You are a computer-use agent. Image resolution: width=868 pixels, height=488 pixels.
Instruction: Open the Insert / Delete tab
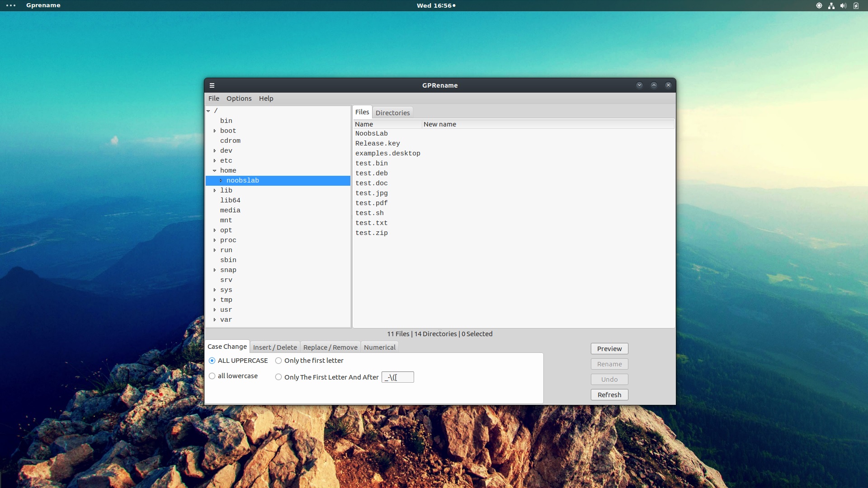point(274,347)
